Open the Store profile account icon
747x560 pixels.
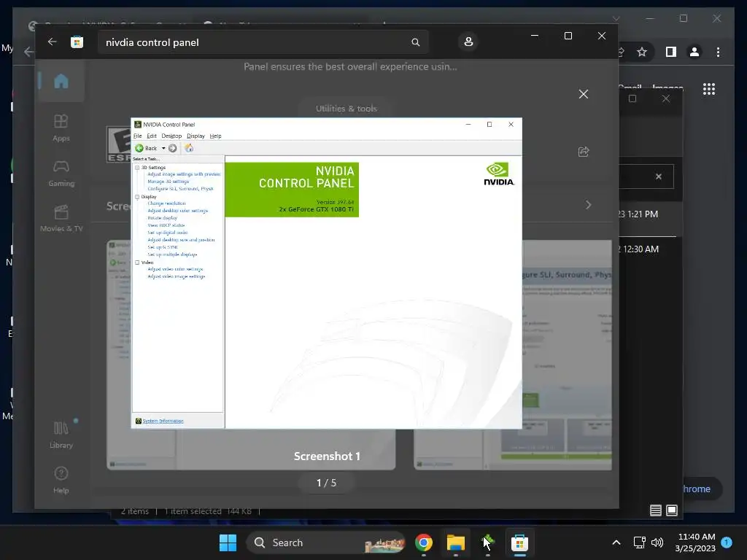click(x=468, y=42)
